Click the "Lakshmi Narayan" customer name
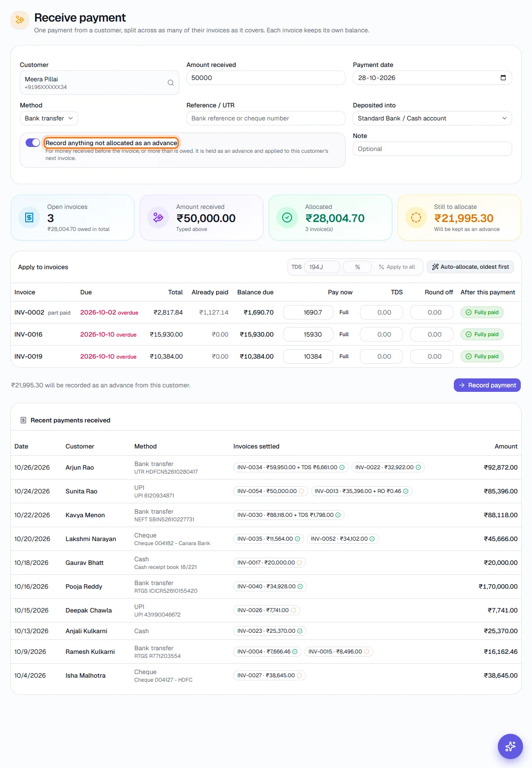 tap(91, 539)
